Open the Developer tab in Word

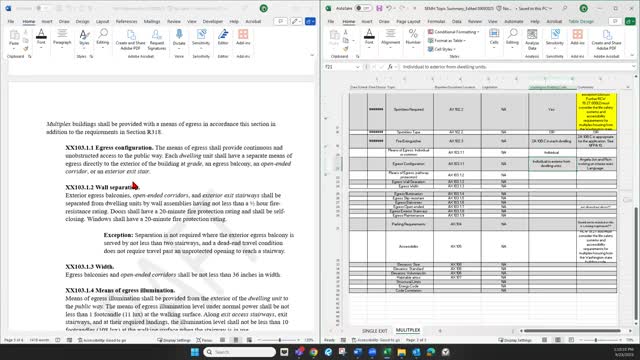click(x=213, y=21)
